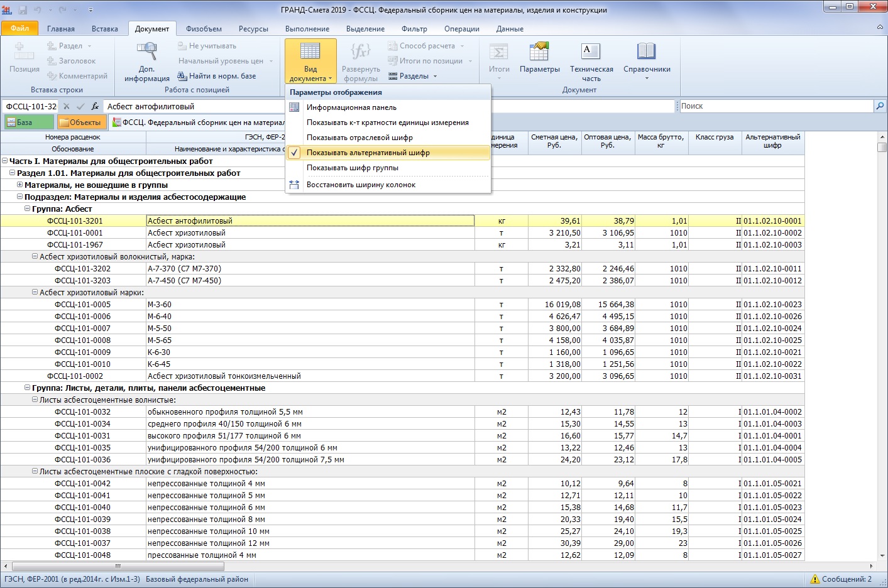Collapse the Группа: Асбест tree node
The width and height of the screenshot is (888, 588).
[x=27, y=209]
